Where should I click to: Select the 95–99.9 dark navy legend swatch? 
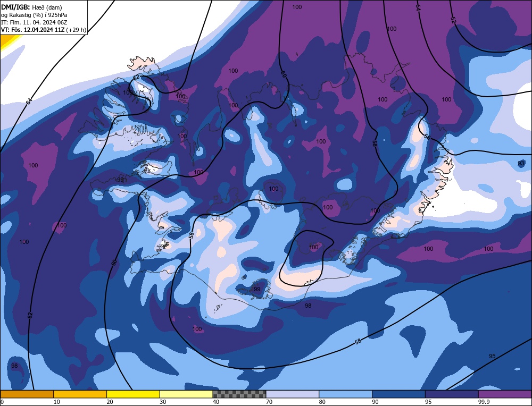pos(452,394)
